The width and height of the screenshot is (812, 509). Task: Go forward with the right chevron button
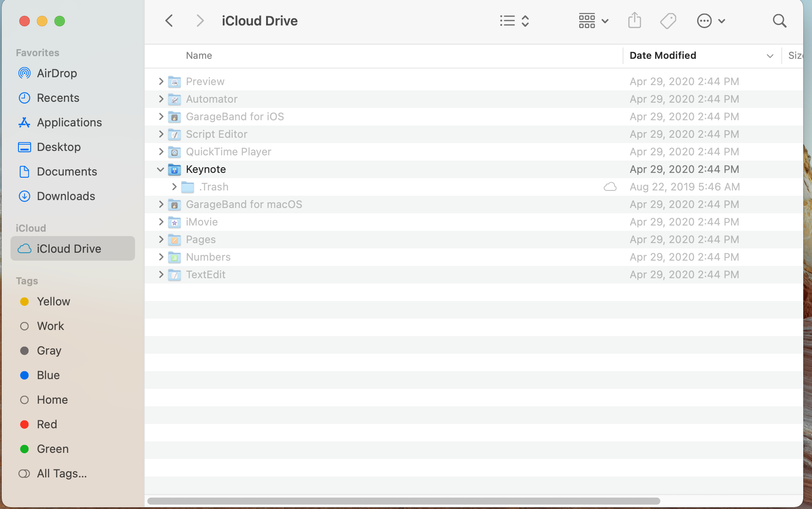click(200, 21)
